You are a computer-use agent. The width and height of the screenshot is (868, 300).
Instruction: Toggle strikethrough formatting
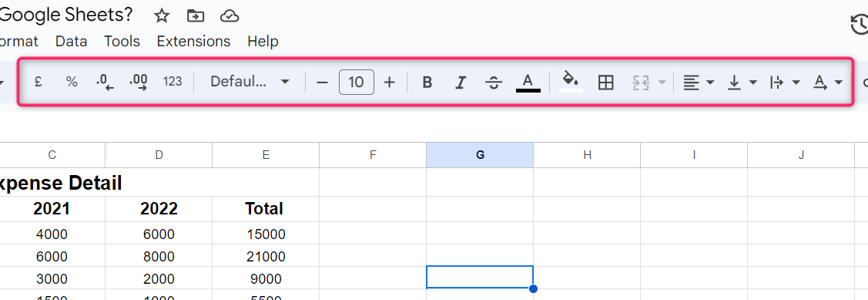494,83
